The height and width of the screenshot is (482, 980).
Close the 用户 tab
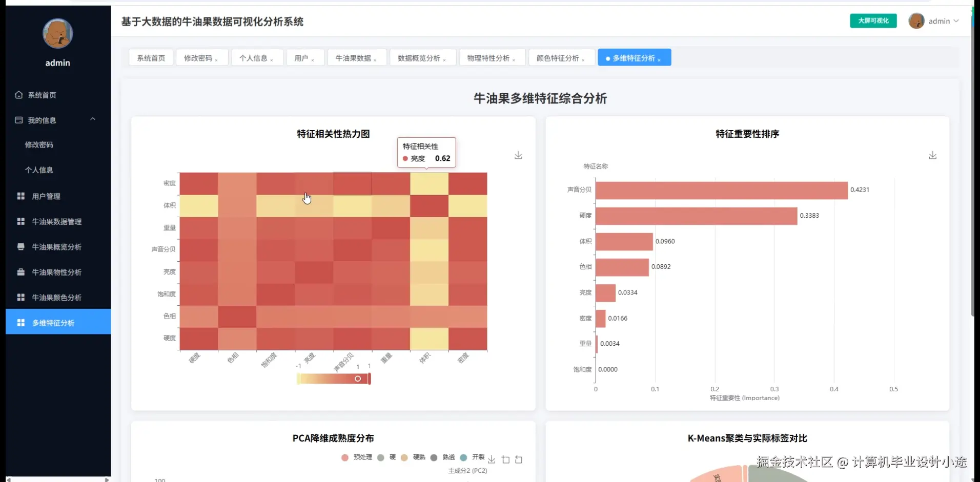[x=313, y=60]
